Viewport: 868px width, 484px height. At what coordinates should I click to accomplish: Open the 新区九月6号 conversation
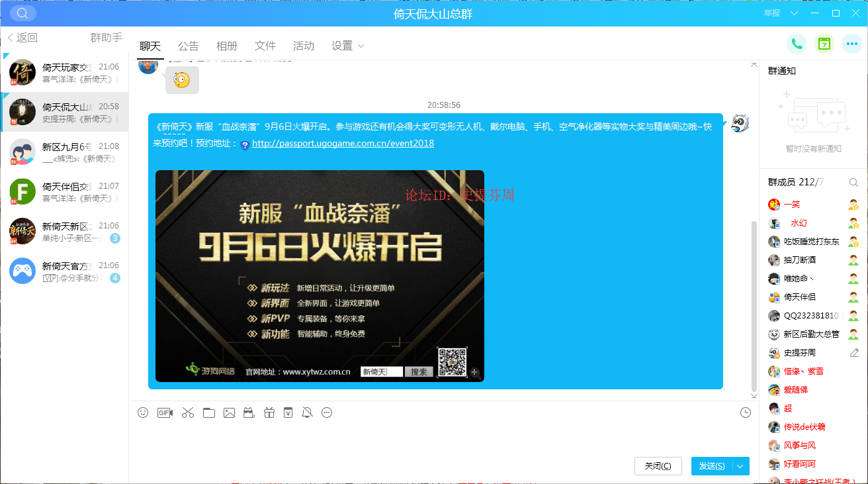(x=64, y=152)
